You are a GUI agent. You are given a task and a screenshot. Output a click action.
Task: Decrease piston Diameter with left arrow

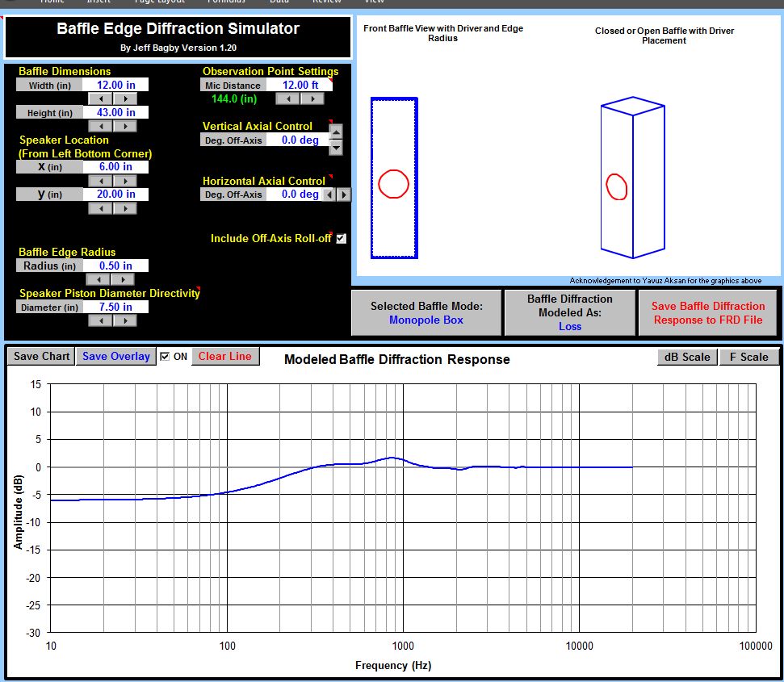100,320
